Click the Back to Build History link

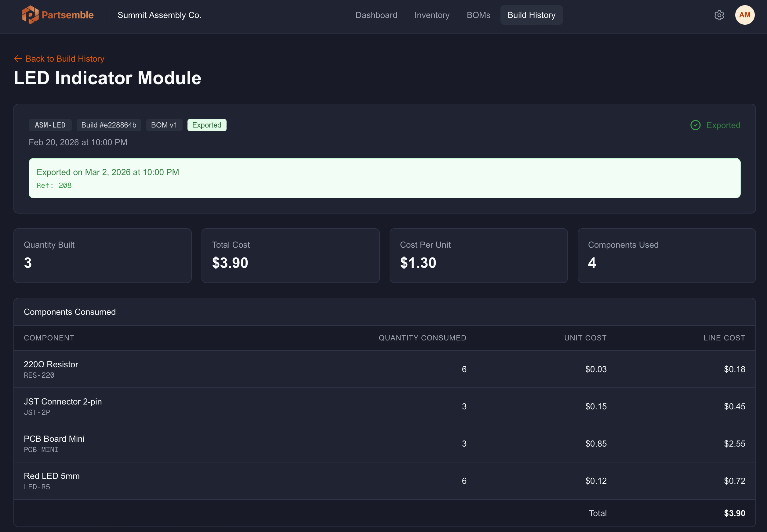[64, 58]
